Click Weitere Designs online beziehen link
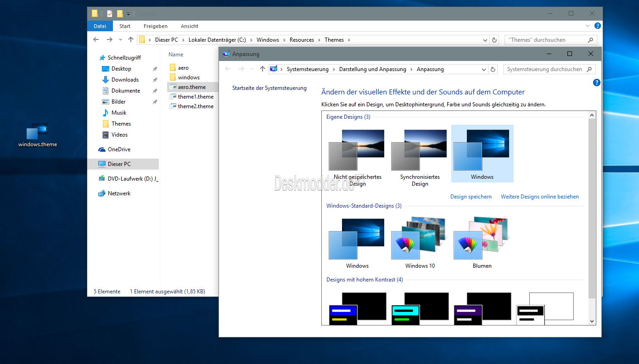 pyautogui.click(x=540, y=197)
